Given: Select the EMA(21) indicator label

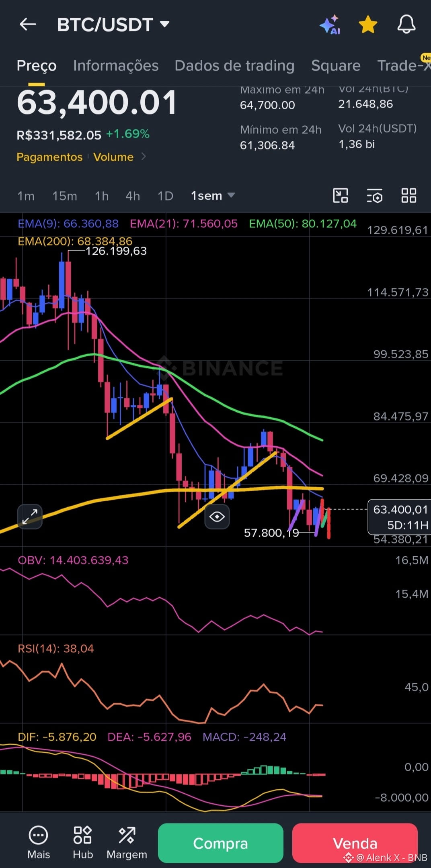Looking at the screenshot, I should [184, 224].
